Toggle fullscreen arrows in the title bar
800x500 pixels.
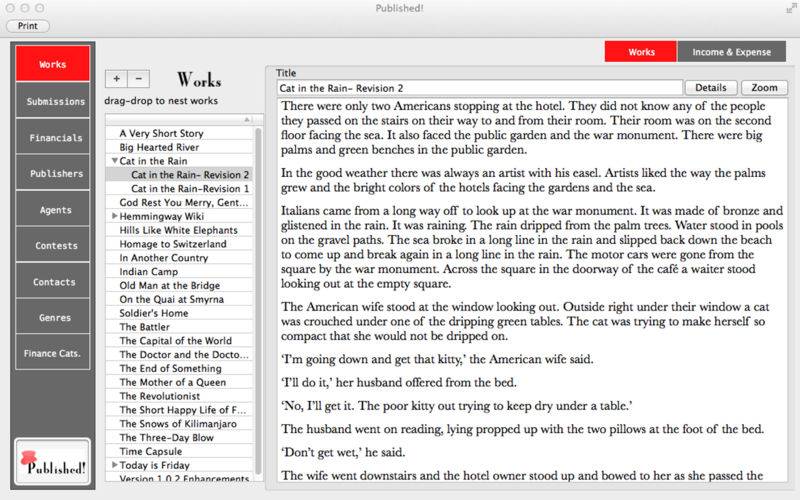(791, 8)
